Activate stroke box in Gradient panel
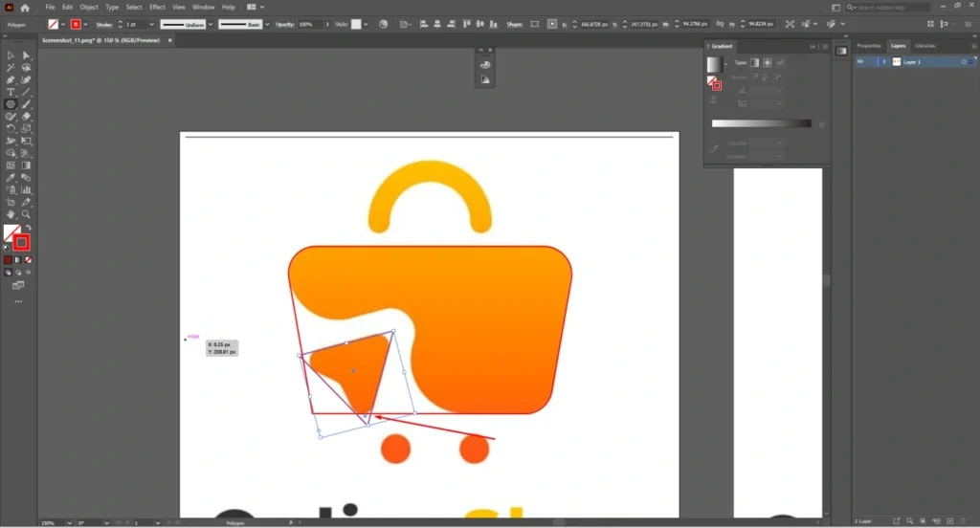 click(x=717, y=86)
